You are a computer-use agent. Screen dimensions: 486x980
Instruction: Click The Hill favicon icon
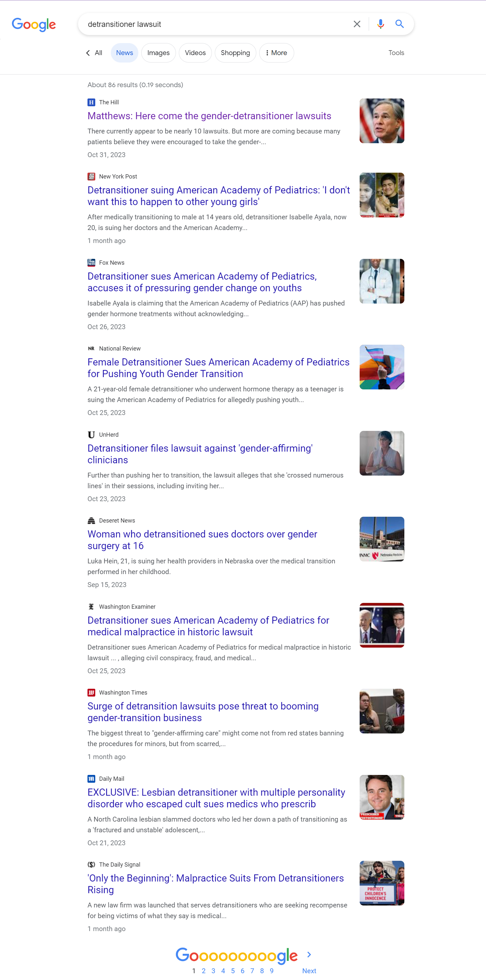click(91, 102)
